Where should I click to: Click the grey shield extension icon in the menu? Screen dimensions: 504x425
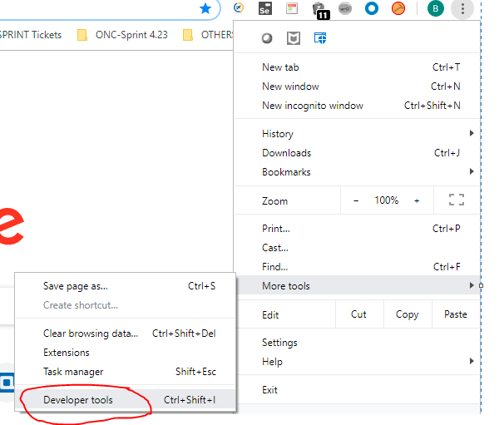click(294, 38)
